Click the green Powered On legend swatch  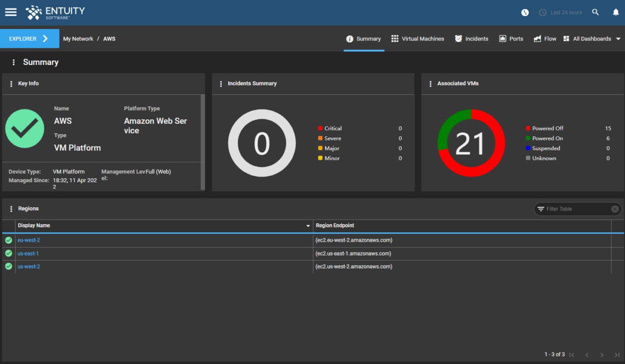528,138
